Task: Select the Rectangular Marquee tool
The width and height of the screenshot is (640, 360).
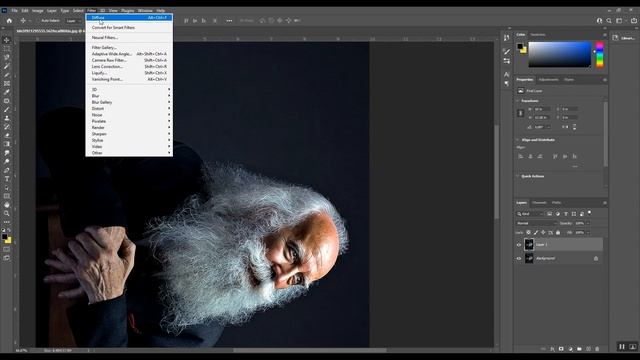Action: tap(7, 49)
